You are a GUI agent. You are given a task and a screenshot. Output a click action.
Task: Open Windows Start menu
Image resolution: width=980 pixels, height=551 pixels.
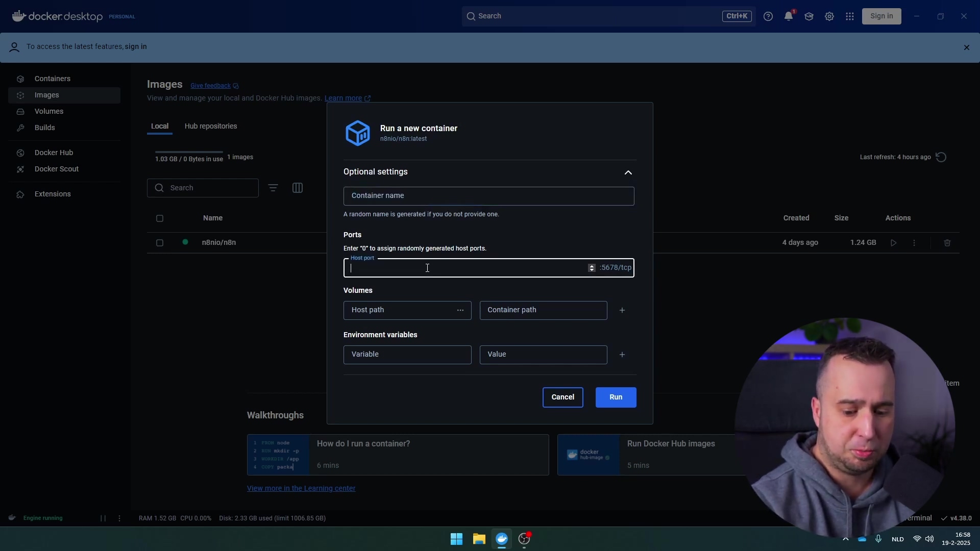pyautogui.click(x=456, y=539)
